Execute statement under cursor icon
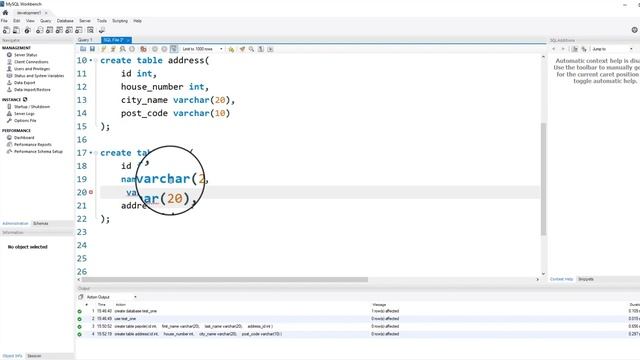640x360 pixels. coord(113,49)
